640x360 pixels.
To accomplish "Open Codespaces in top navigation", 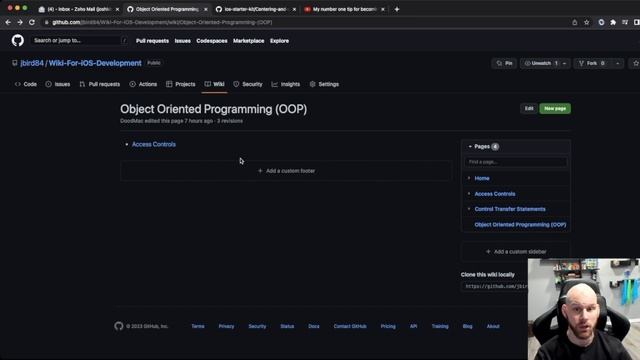I will click(212, 41).
